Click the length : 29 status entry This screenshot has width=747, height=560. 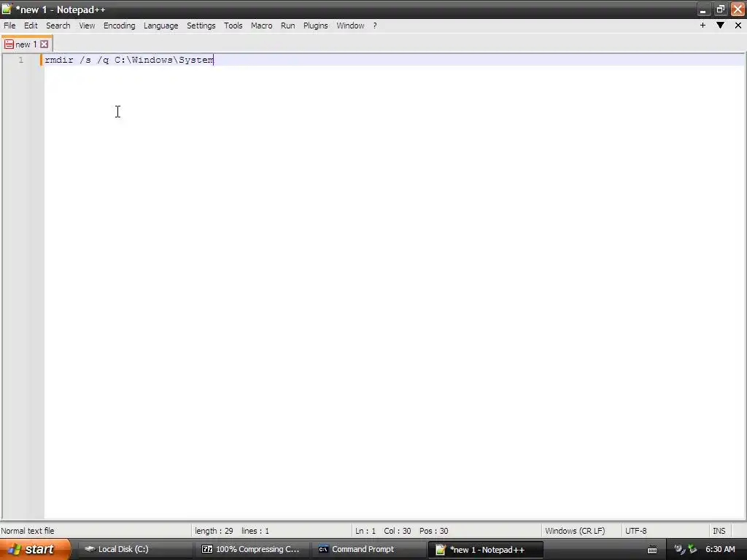pos(214,531)
